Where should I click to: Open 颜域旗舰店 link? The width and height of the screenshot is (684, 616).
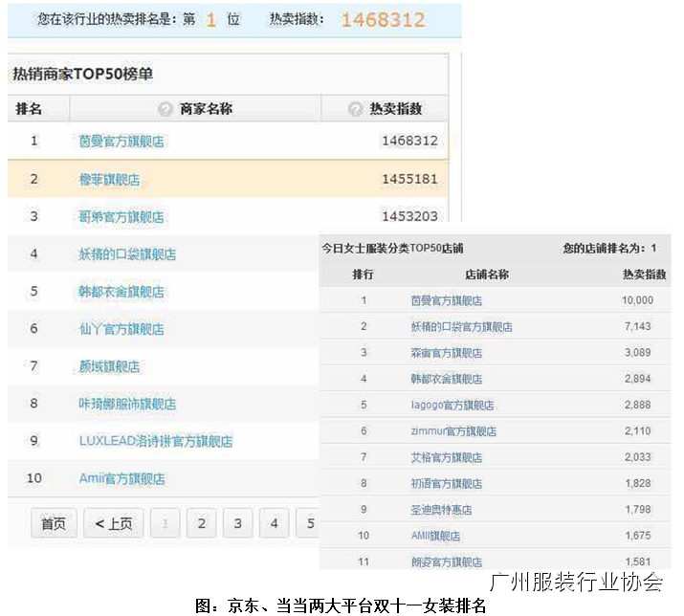(x=109, y=366)
